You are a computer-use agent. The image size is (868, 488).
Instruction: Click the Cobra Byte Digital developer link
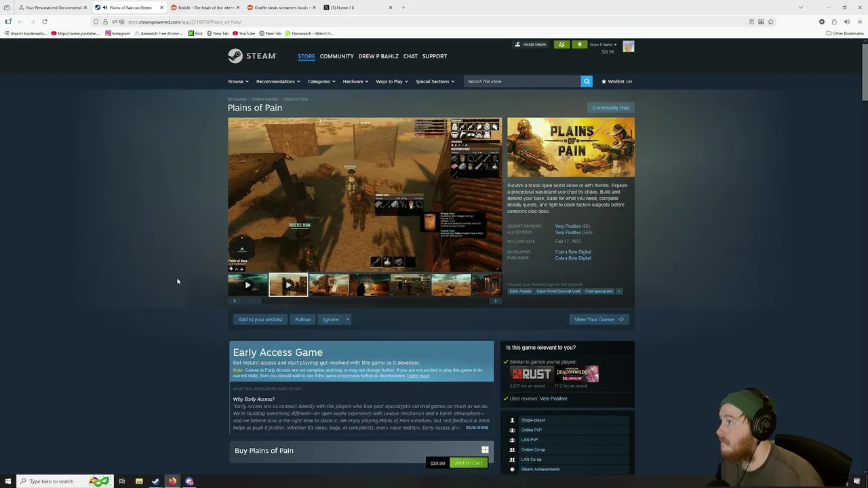573,251
